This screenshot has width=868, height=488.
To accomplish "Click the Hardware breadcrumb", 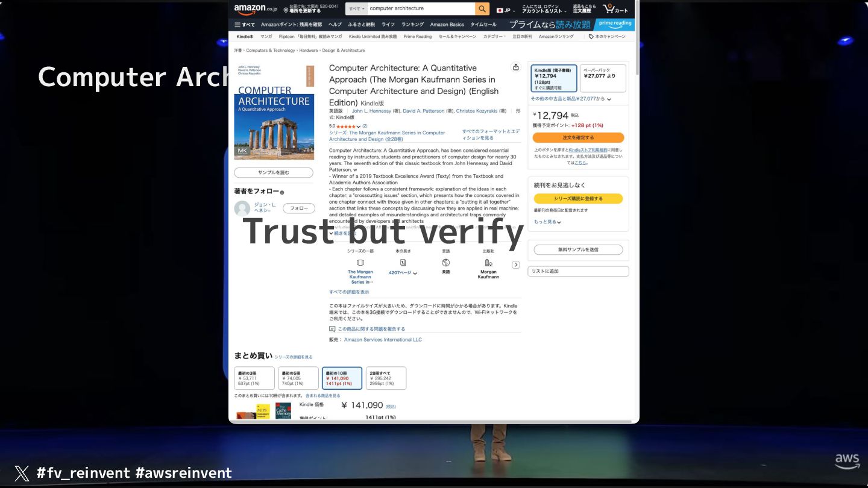I will pos(308,51).
